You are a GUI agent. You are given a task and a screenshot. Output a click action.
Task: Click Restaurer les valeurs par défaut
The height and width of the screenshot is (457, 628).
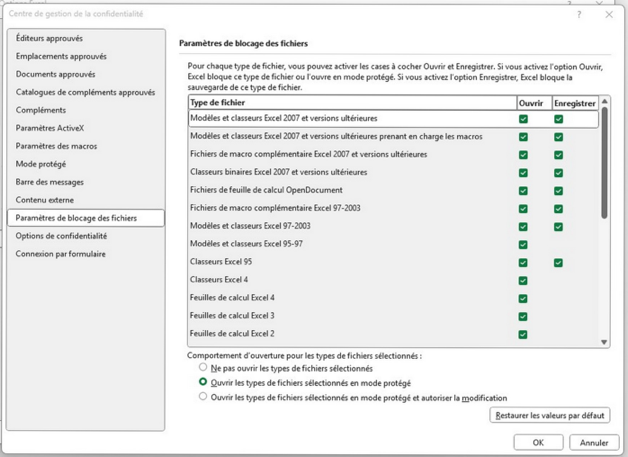tap(550, 415)
